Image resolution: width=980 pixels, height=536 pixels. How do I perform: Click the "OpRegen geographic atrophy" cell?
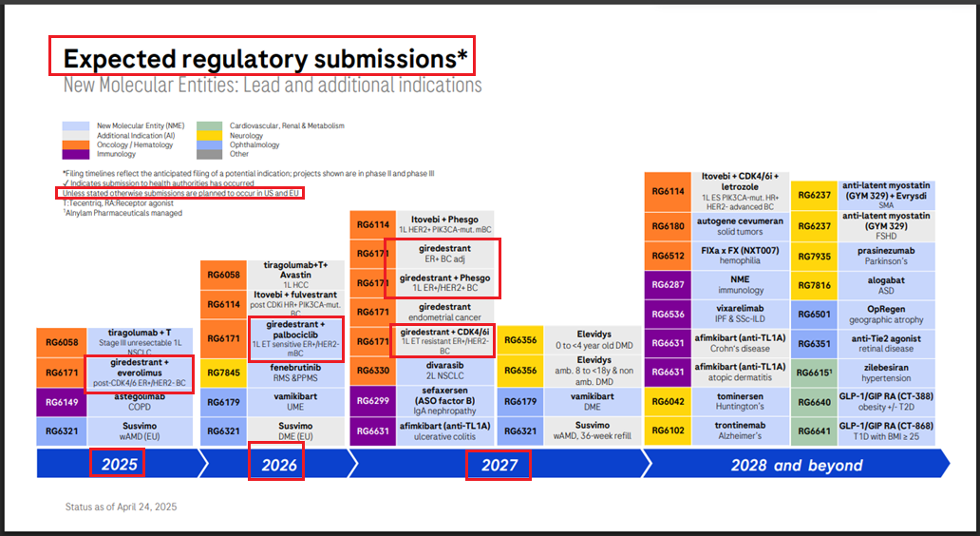pyautogui.click(x=886, y=314)
